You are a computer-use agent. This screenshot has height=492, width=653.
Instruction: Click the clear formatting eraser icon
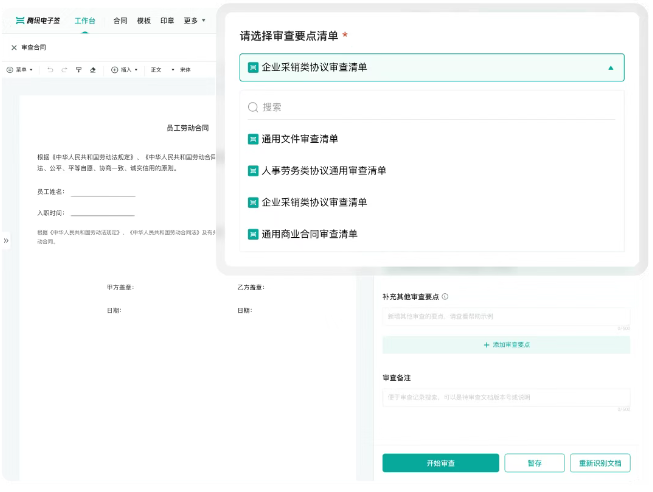coord(93,70)
